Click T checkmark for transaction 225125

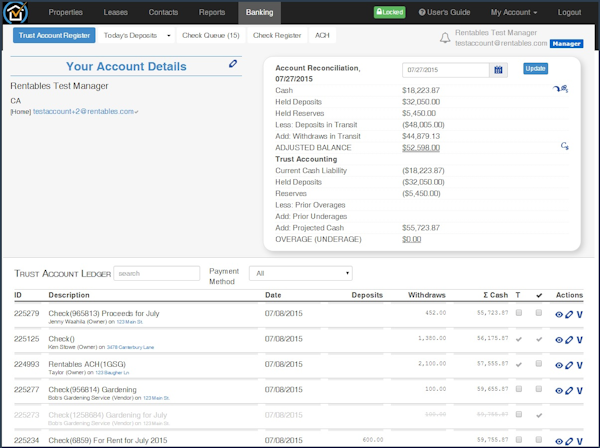coord(519,339)
